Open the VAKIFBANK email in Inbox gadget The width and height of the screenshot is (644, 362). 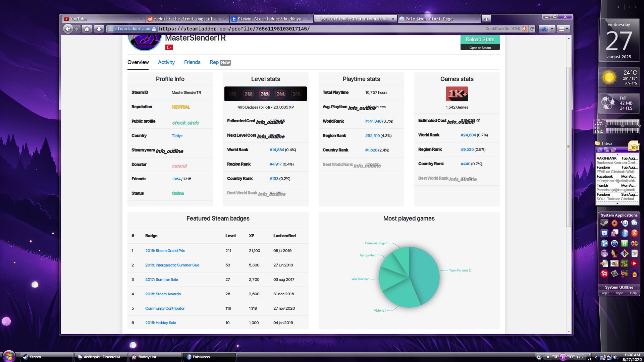click(617, 161)
